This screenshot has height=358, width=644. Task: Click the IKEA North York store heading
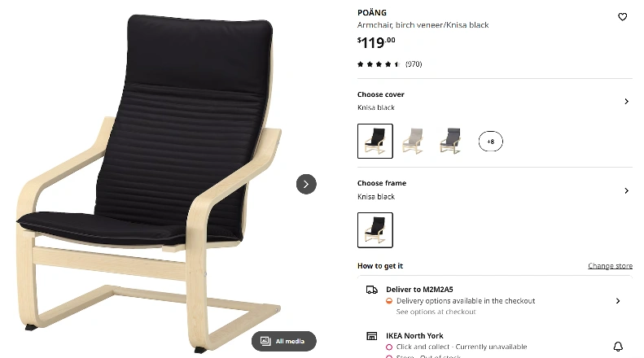414,336
